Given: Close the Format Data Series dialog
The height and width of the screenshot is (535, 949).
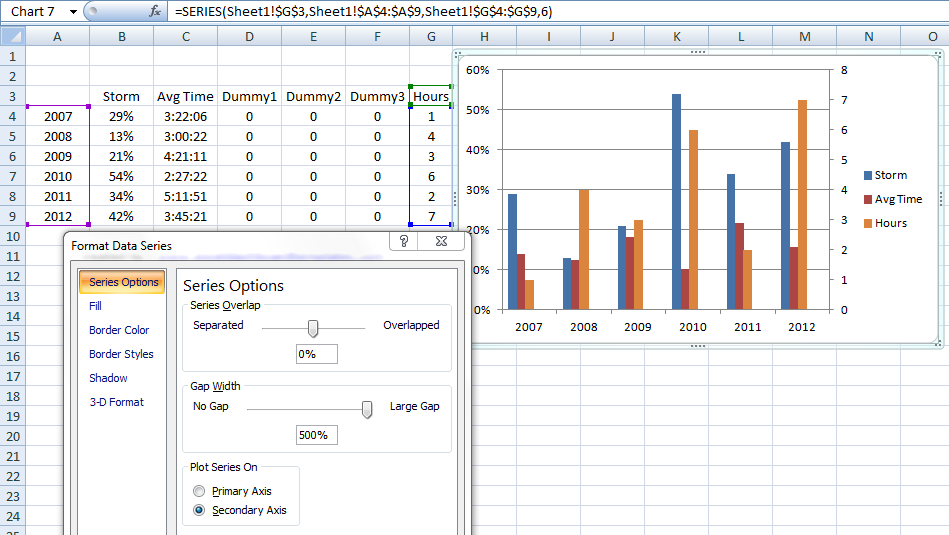Looking at the screenshot, I should (440, 242).
